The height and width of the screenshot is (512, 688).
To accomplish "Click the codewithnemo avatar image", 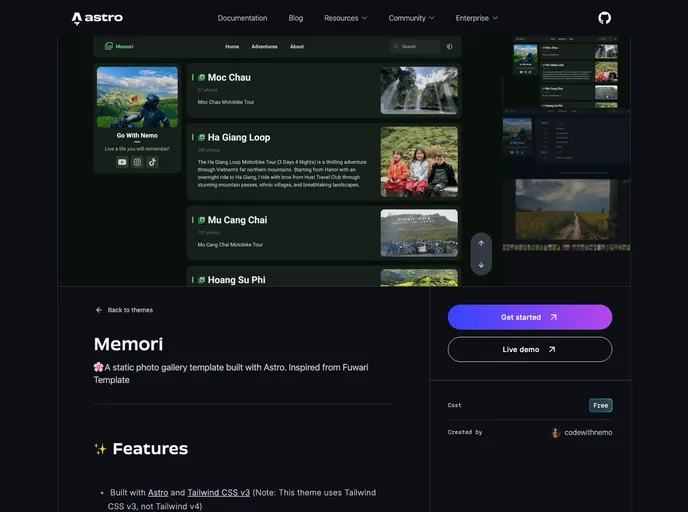I will 556,433.
